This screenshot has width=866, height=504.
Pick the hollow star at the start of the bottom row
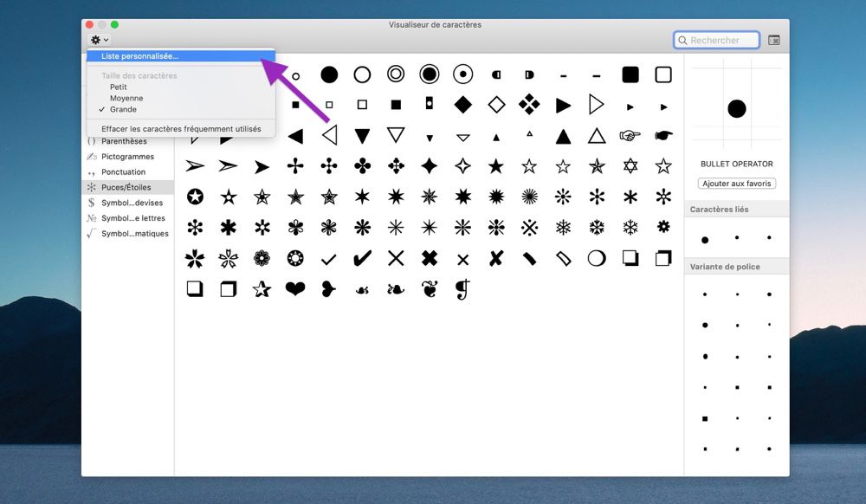(x=262, y=288)
